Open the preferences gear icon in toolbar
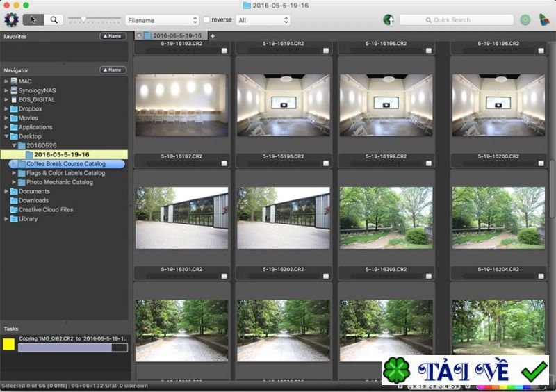The image size is (556, 392). click(11, 19)
